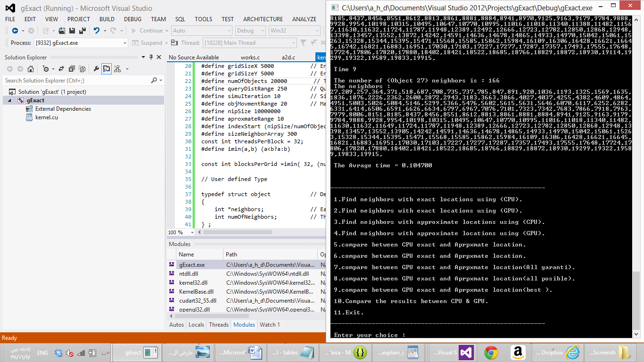Switch to the Autos tab
644x362 pixels.
click(176, 324)
